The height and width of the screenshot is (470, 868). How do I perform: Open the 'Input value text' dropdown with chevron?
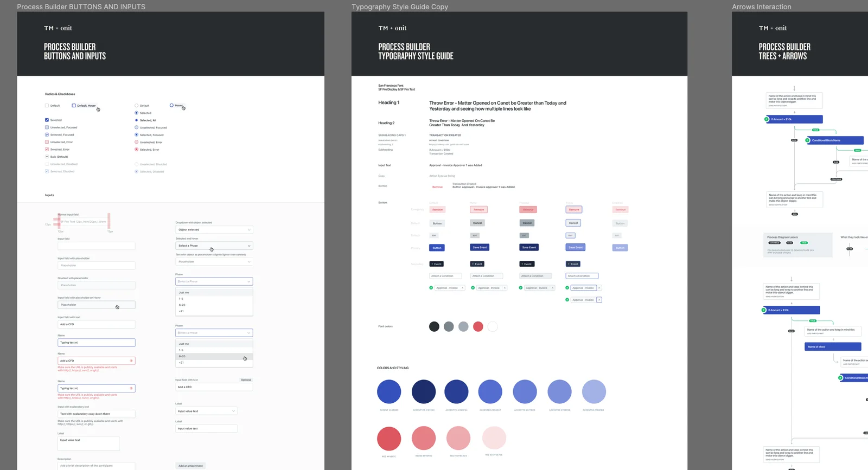coord(206,411)
